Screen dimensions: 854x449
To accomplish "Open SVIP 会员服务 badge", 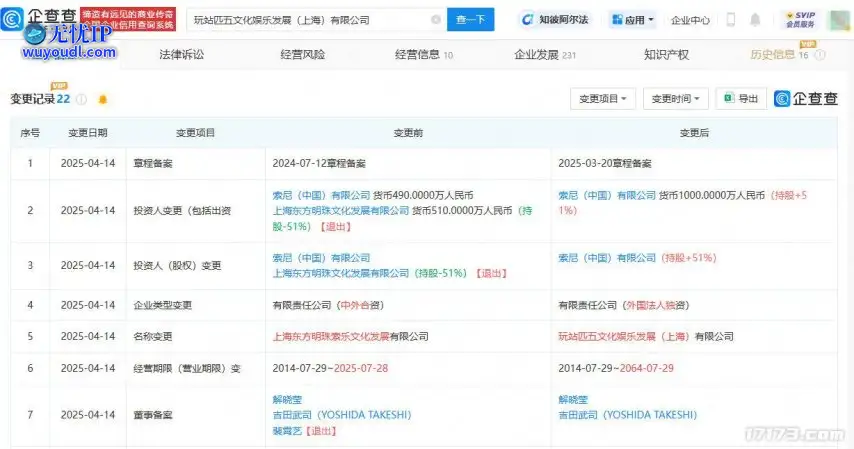I will tap(800, 20).
